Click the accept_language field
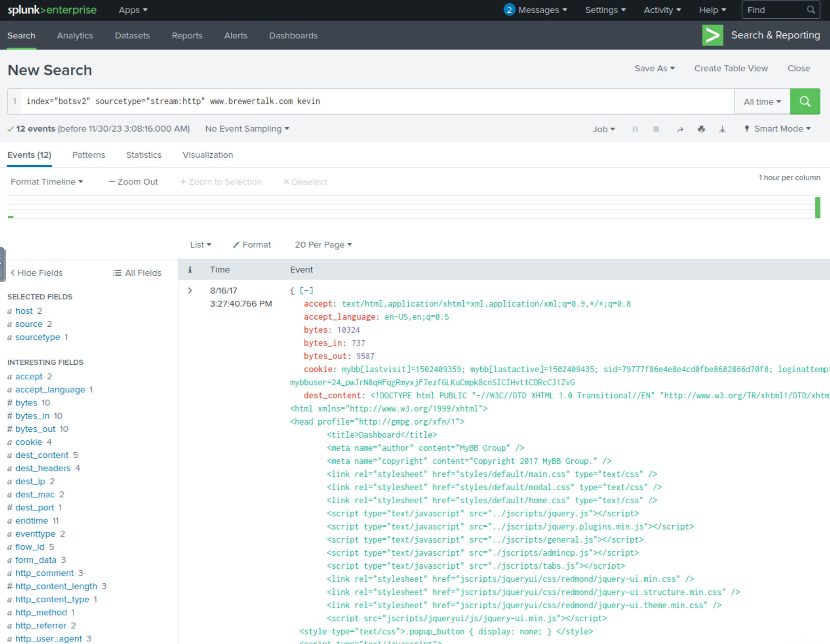 (x=50, y=389)
